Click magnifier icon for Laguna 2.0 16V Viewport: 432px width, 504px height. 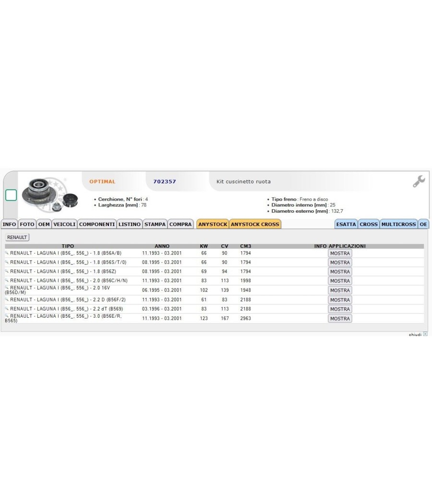coord(7,288)
